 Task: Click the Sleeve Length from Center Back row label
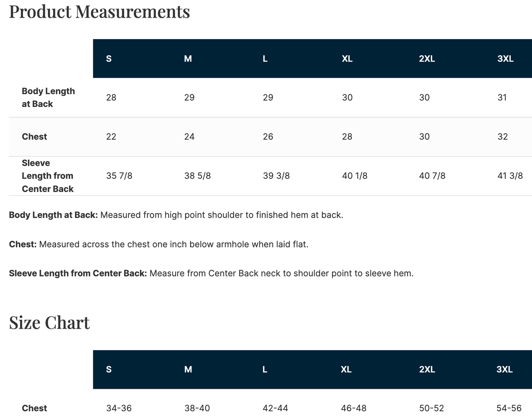tap(47, 176)
